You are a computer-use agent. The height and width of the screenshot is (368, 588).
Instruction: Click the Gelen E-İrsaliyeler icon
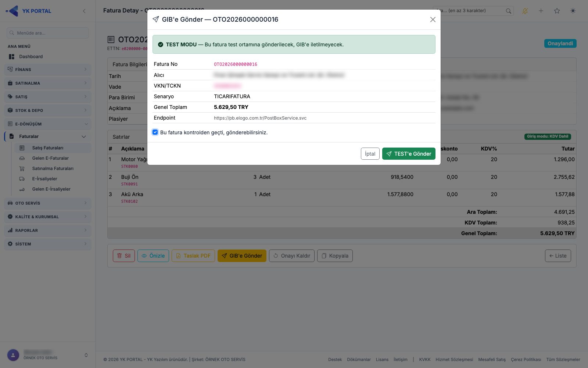pos(22,189)
